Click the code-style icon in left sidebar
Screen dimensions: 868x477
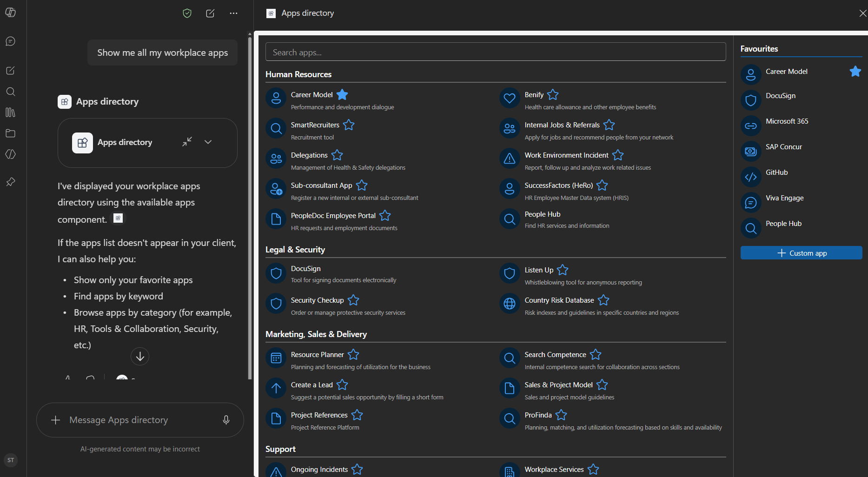pos(11,154)
